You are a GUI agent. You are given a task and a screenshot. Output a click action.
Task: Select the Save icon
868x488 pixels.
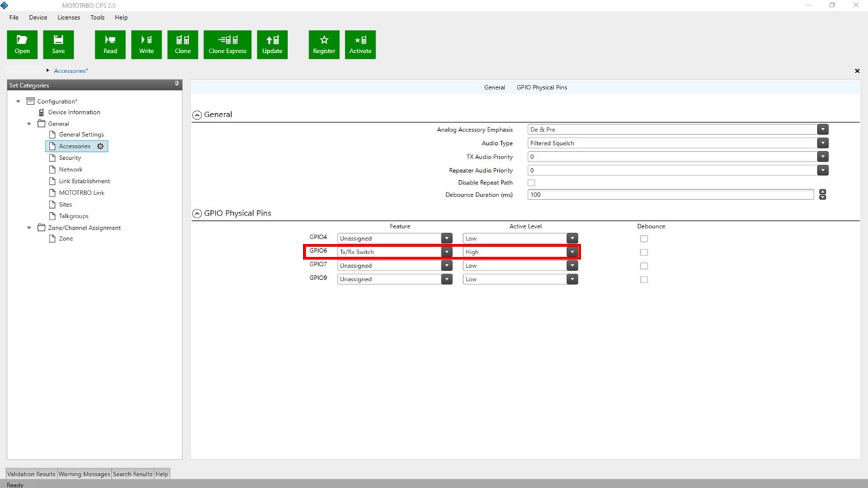coord(58,44)
